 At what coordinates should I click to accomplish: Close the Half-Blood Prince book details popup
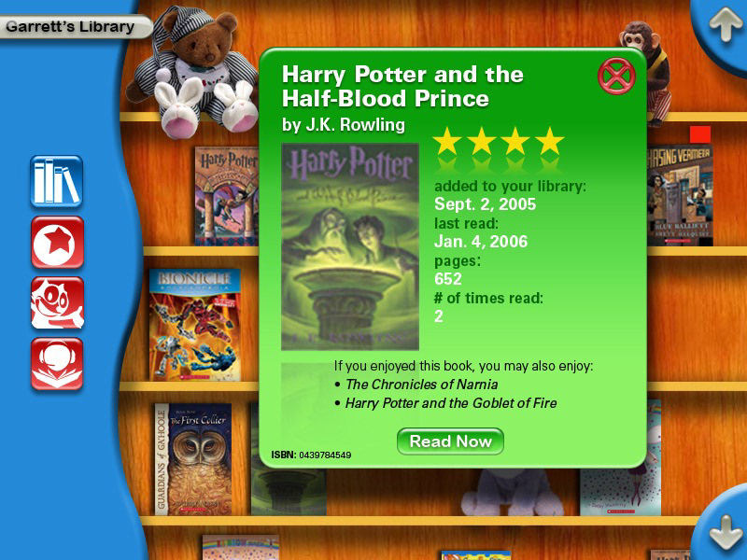[x=616, y=77]
